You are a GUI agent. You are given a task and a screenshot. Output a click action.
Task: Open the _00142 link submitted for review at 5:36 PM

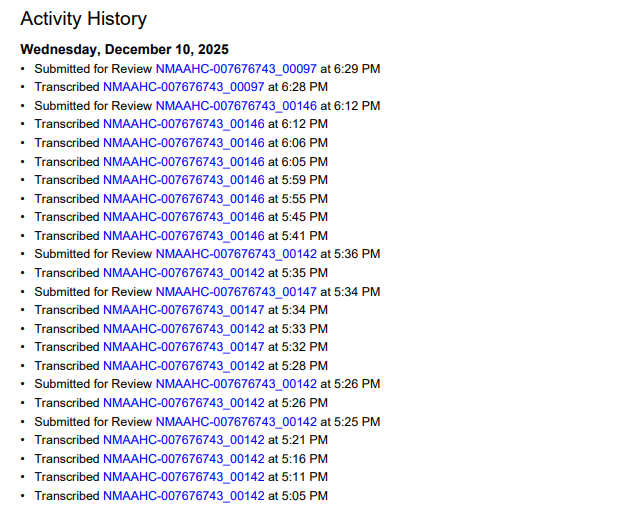pyautogui.click(x=236, y=254)
